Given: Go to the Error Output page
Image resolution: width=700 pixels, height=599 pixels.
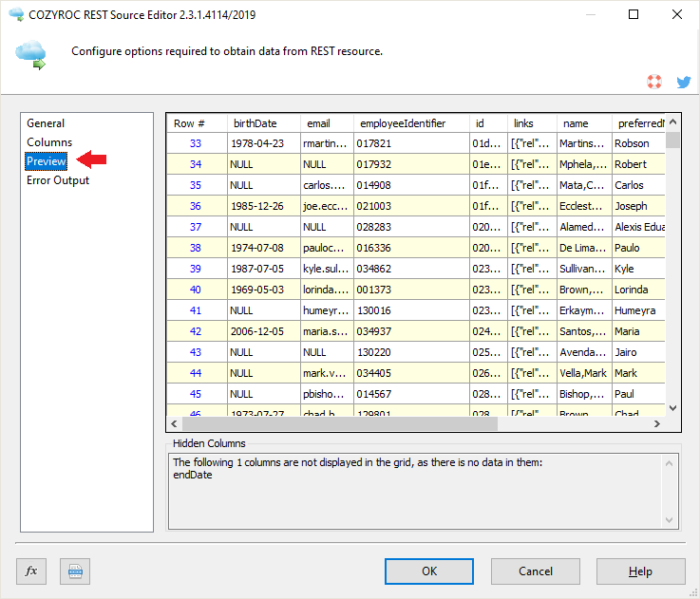Looking at the screenshot, I should point(58,180).
